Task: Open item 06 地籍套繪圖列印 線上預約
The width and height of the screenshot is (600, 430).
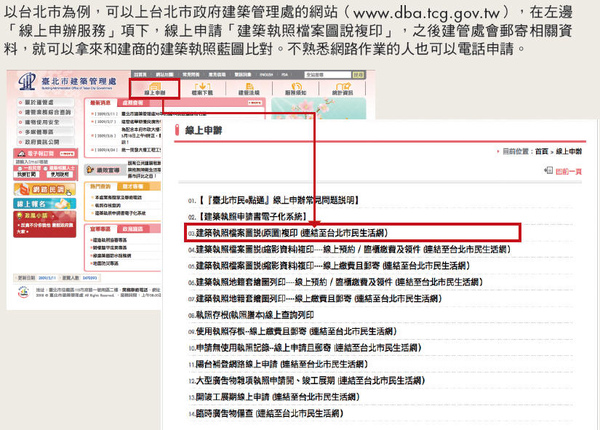Action: coord(335,282)
